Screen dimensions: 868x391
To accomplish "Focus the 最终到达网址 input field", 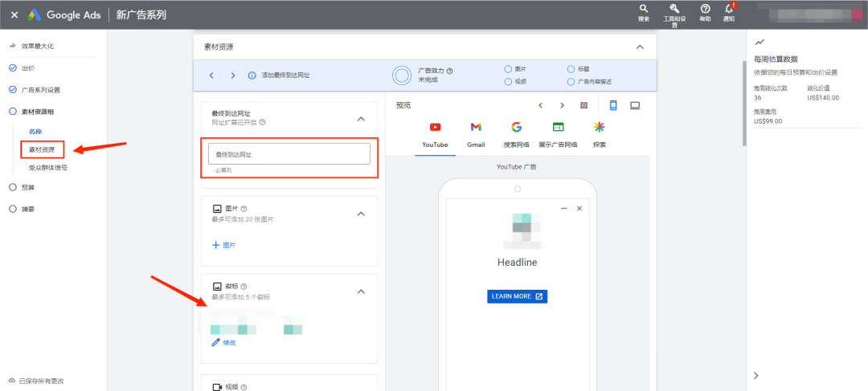I will [289, 154].
